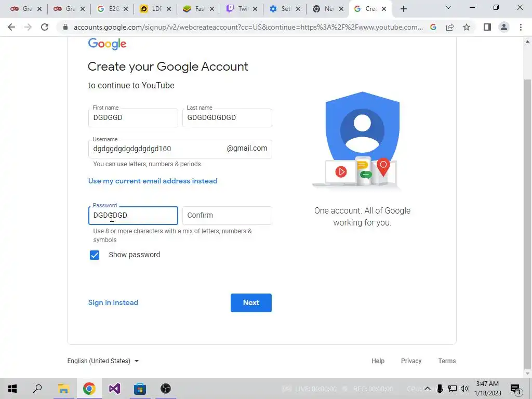
Task: Click the Confirm password field
Action: pos(227,216)
